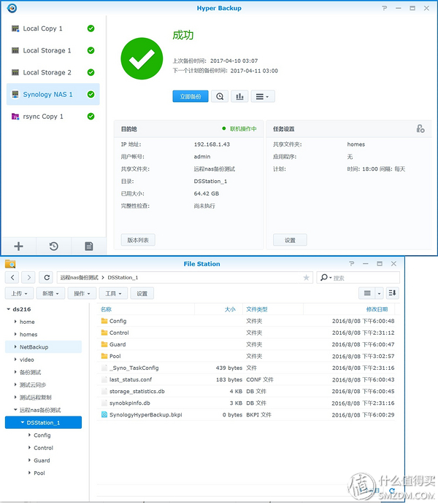Screen dimensions: 438x504
Task: Click 远程nas备份测试 in the path bar
Action: tap(79, 277)
